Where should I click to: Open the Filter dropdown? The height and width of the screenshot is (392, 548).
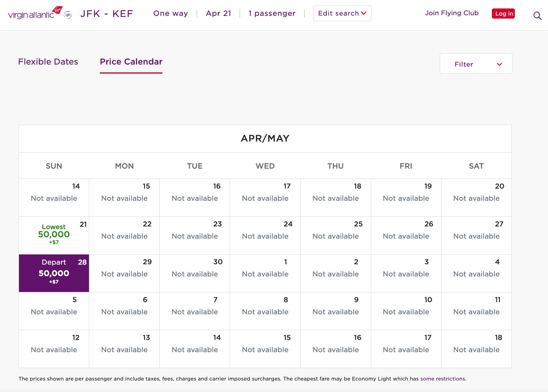coord(476,64)
